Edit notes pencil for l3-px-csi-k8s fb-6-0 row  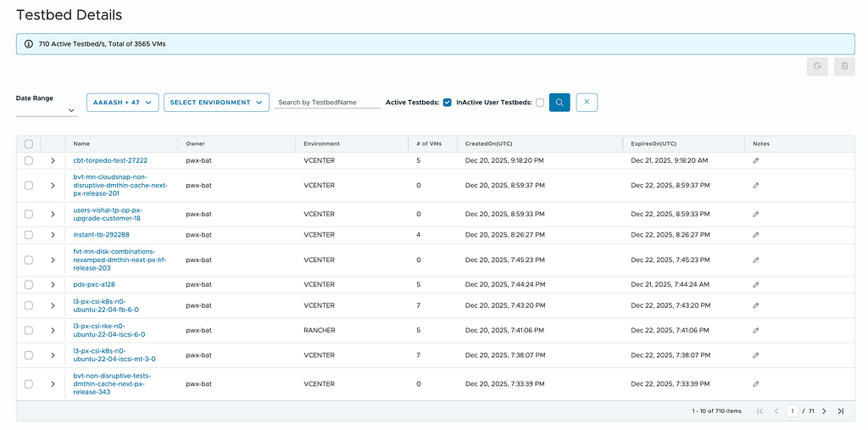click(x=755, y=306)
